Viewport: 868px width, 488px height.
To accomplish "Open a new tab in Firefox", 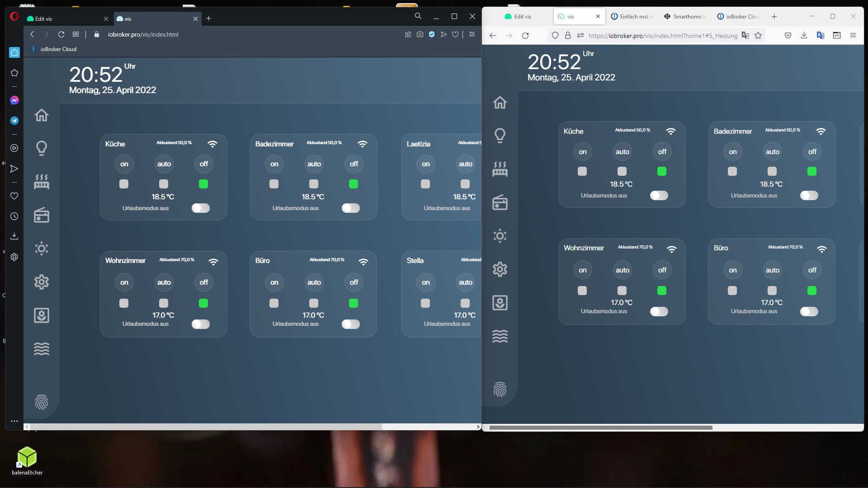I will click(774, 16).
